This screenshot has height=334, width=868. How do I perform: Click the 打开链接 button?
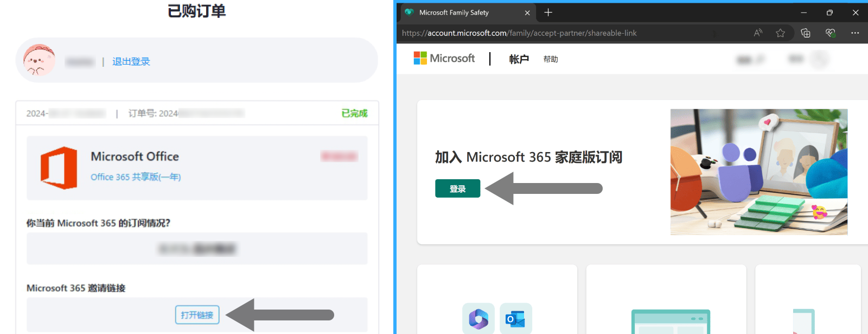tap(197, 314)
